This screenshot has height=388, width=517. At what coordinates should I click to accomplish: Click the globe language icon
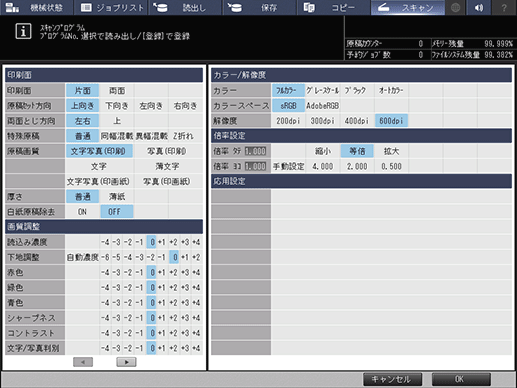(x=455, y=7)
